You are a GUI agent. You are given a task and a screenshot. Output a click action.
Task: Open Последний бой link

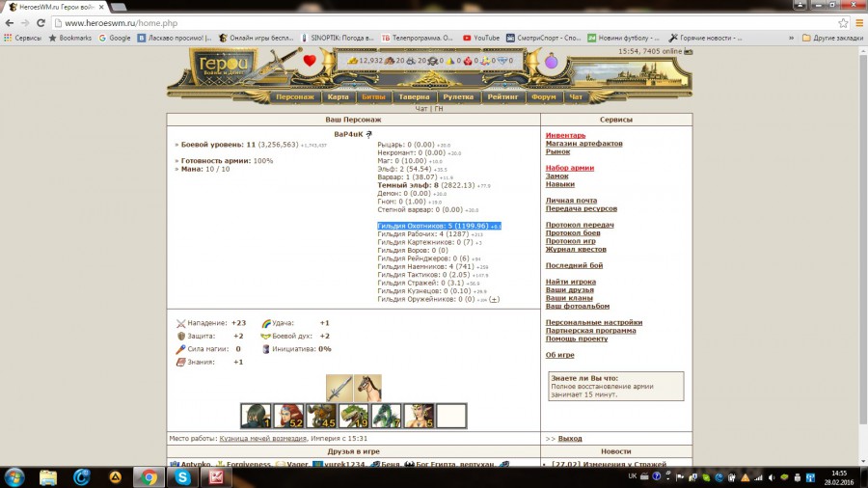(x=574, y=265)
